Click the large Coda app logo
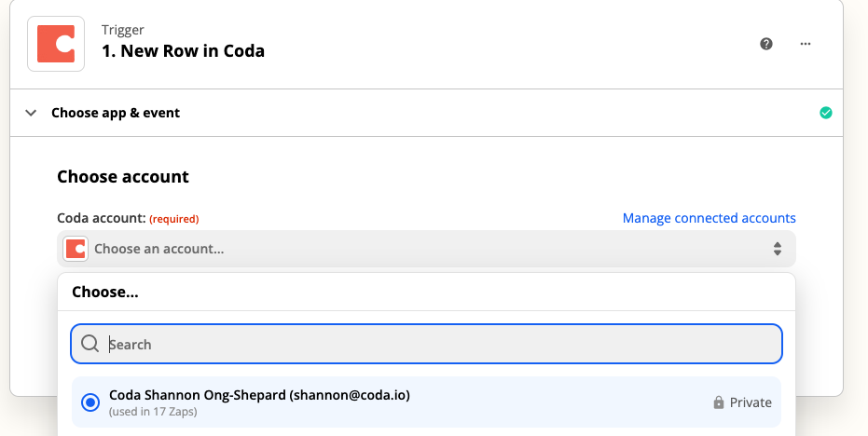 pyautogui.click(x=56, y=44)
